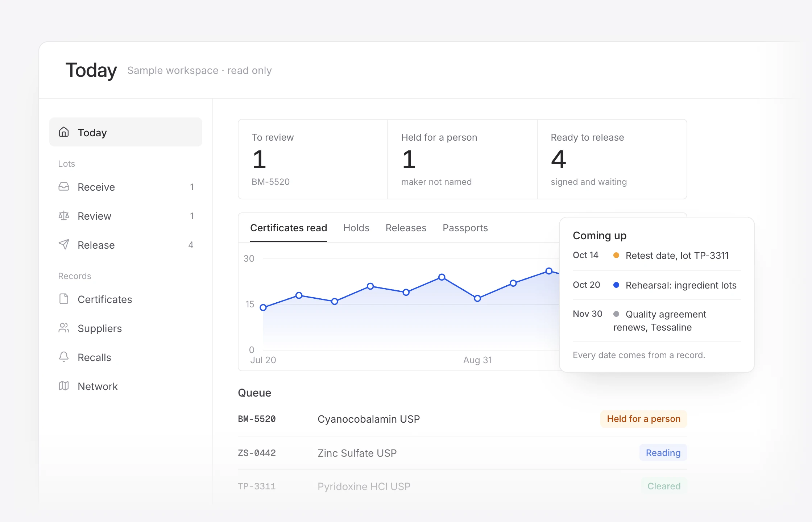This screenshot has height=522, width=812.
Task: Open the Passports tab
Action: pyautogui.click(x=465, y=228)
